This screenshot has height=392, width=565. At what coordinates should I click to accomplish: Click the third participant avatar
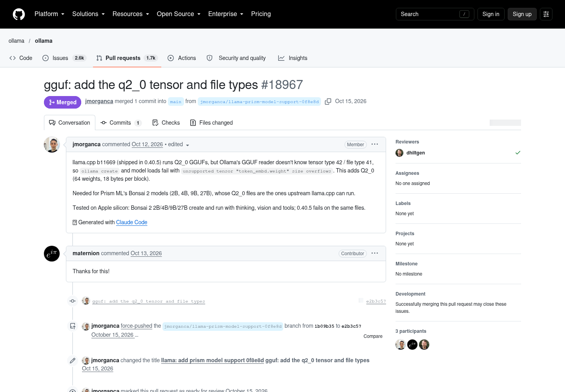(424, 345)
